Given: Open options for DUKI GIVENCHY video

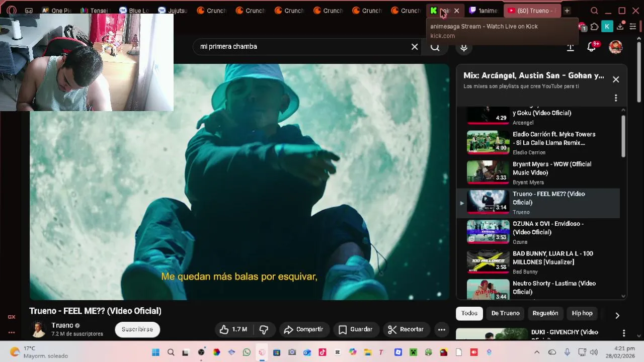Looking at the screenshot, I should (624, 333).
